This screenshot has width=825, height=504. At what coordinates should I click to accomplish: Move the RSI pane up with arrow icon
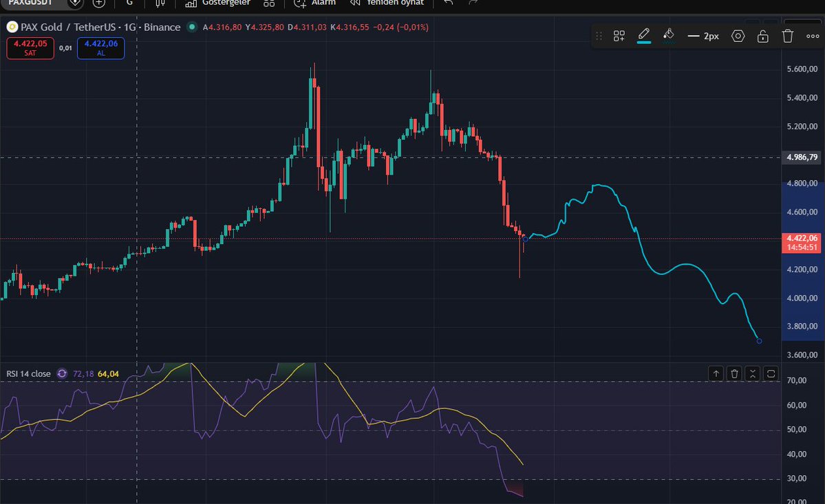point(716,373)
